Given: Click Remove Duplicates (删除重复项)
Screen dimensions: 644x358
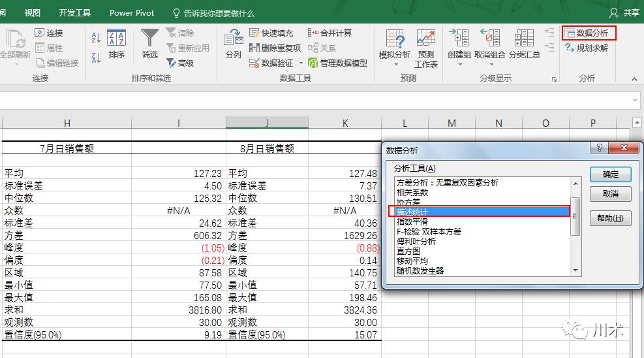Looking at the screenshot, I should pyautogui.click(x=275, y=48).
